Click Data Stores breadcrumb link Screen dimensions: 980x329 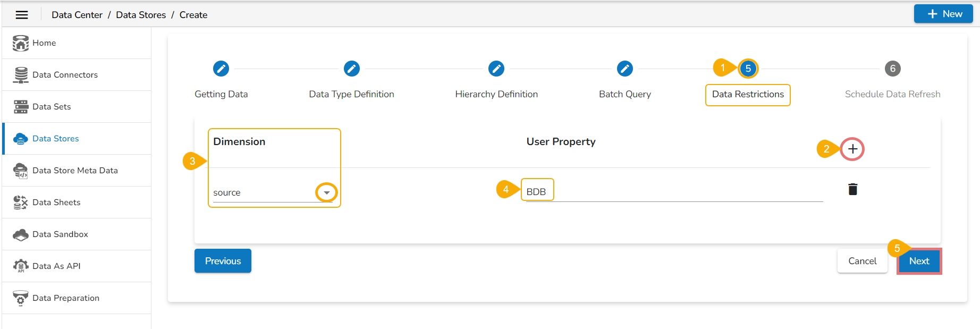[141, 15]
